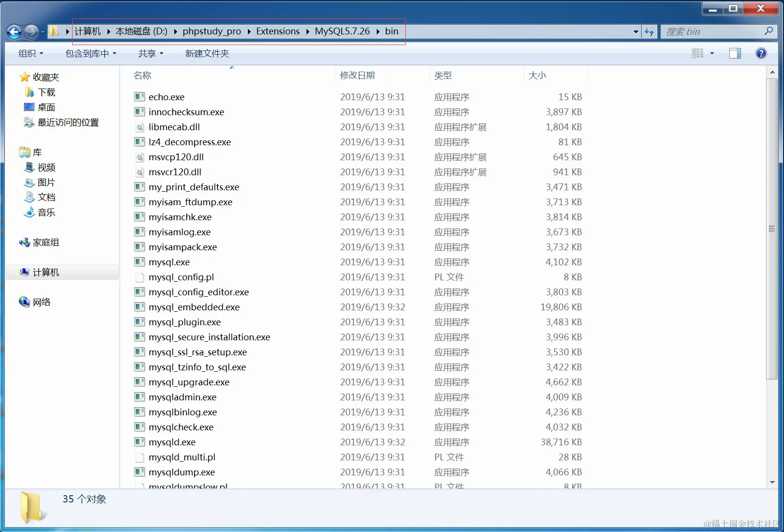Go forward with the Forward arrow button

[x=31, y=32]
